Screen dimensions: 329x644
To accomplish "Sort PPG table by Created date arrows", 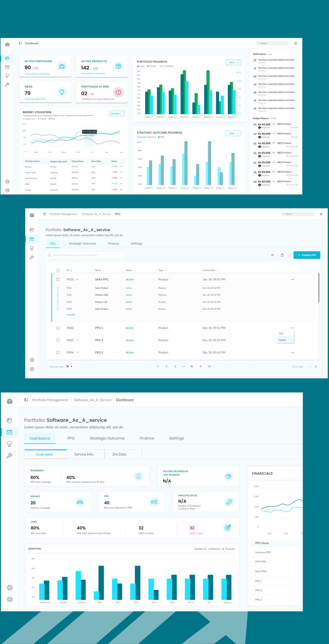I will pyautogui.click(x=218, y=270).
